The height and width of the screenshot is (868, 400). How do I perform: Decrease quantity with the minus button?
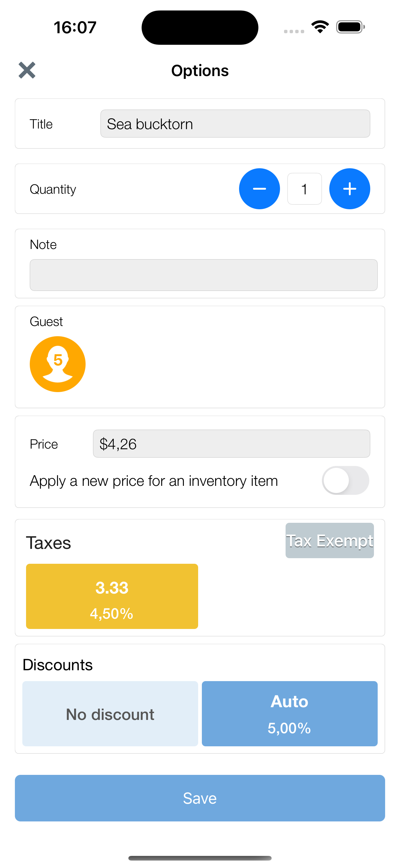point(259,189)
